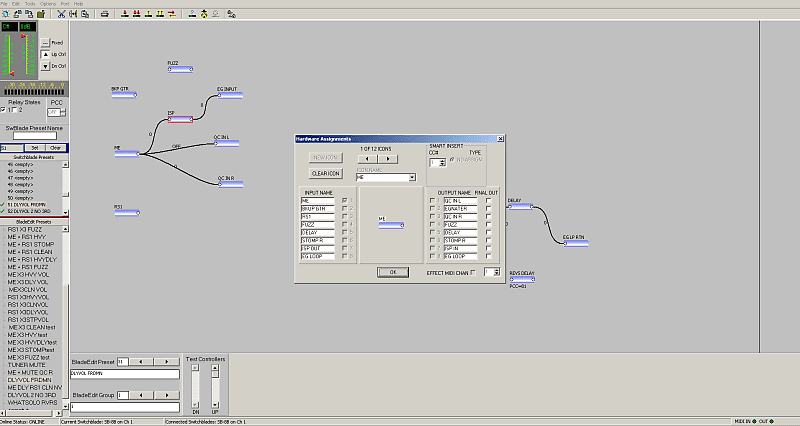The height and width of the screenshot is (426, 800).
Task: Adjust the Smart Insert CC# spinner
Action: point(441,162)
